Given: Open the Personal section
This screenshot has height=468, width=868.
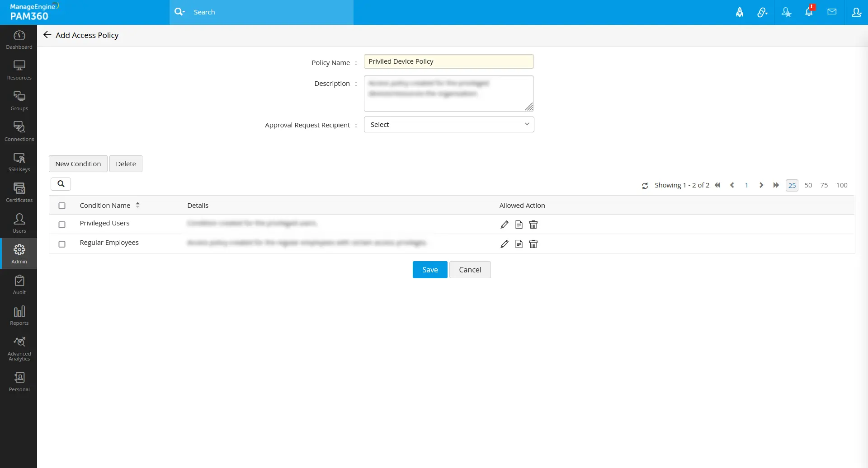Looking at the screenshot, I should coord(19,382).
